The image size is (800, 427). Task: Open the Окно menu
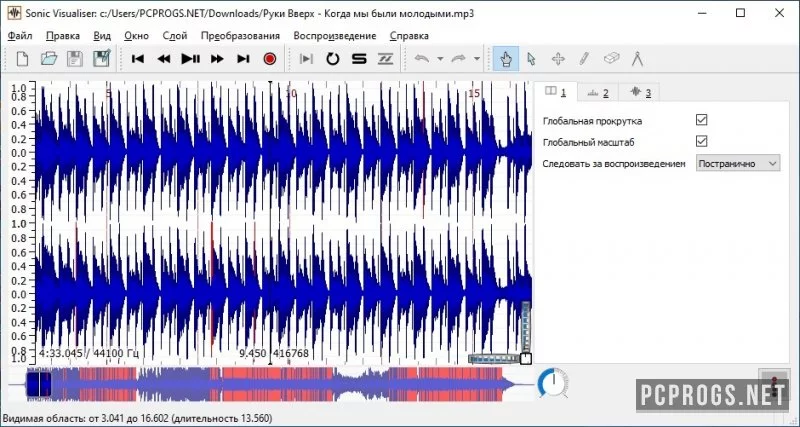coord(136,36)
